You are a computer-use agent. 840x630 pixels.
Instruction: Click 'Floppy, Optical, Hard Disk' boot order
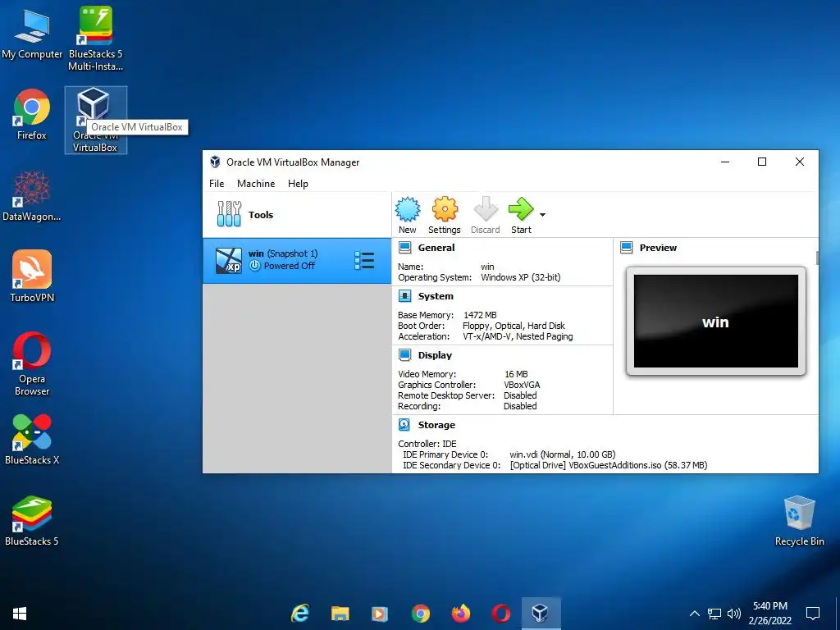click(514, 325)
